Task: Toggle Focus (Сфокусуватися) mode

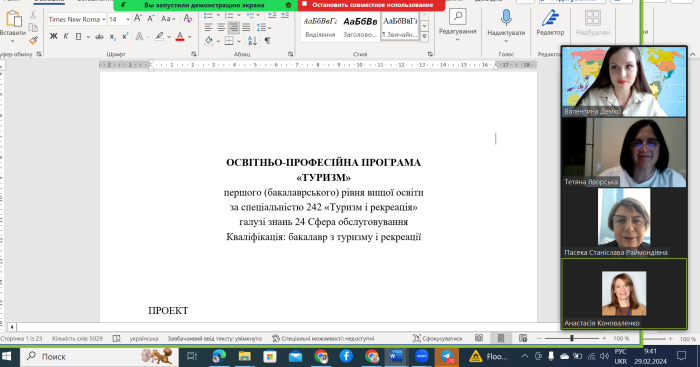Action: coord(438,338)
